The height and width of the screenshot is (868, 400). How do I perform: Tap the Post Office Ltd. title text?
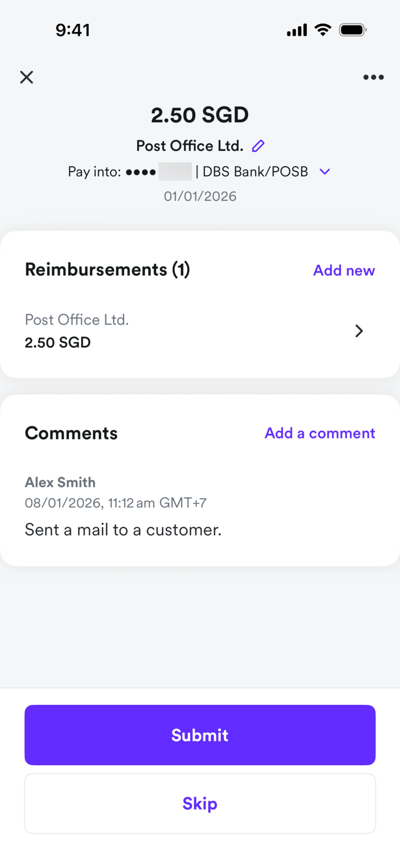pyautogui.click(x=190, y=146)
